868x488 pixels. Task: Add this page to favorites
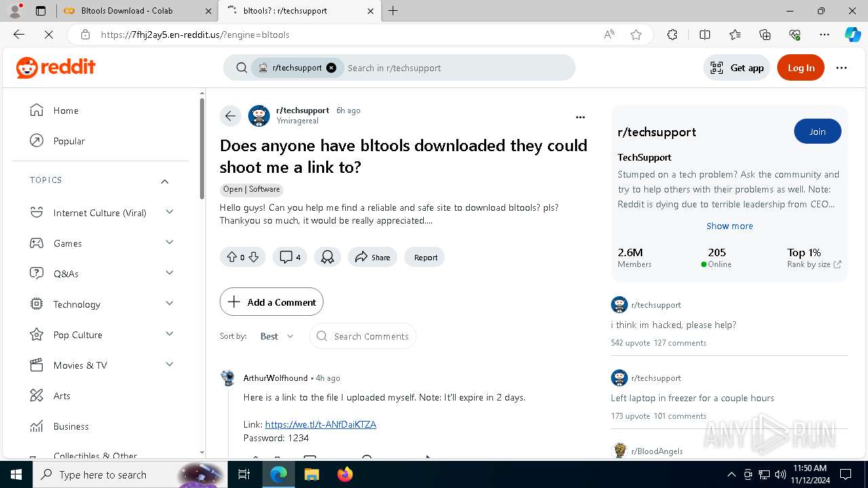click(636, 35)
